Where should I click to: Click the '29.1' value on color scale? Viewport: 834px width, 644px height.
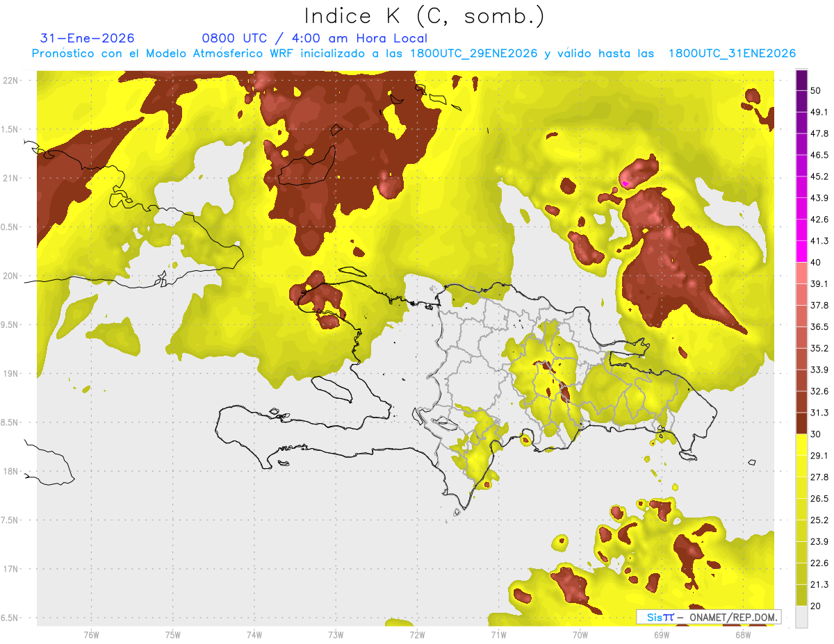pyautogui.click(x=819, y=456)
